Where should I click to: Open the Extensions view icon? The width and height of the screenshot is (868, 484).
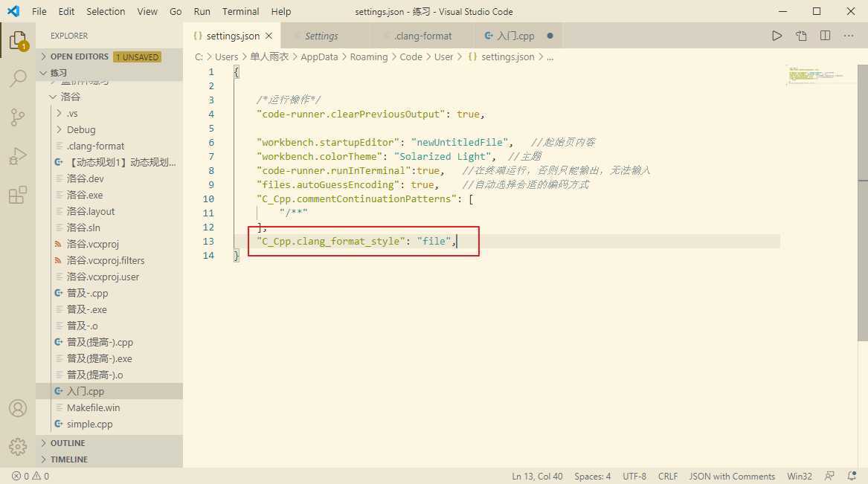pyautogui.click(x=18, y=195)
